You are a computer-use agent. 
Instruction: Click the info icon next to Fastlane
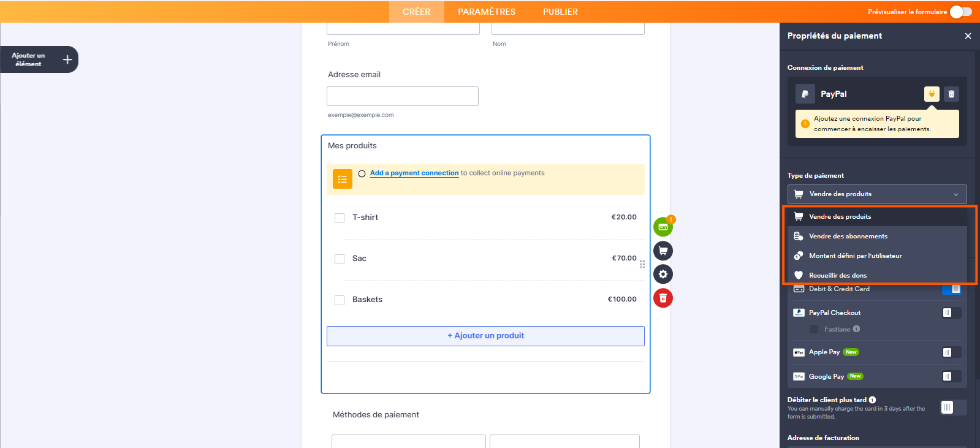(x=856, y=329)
